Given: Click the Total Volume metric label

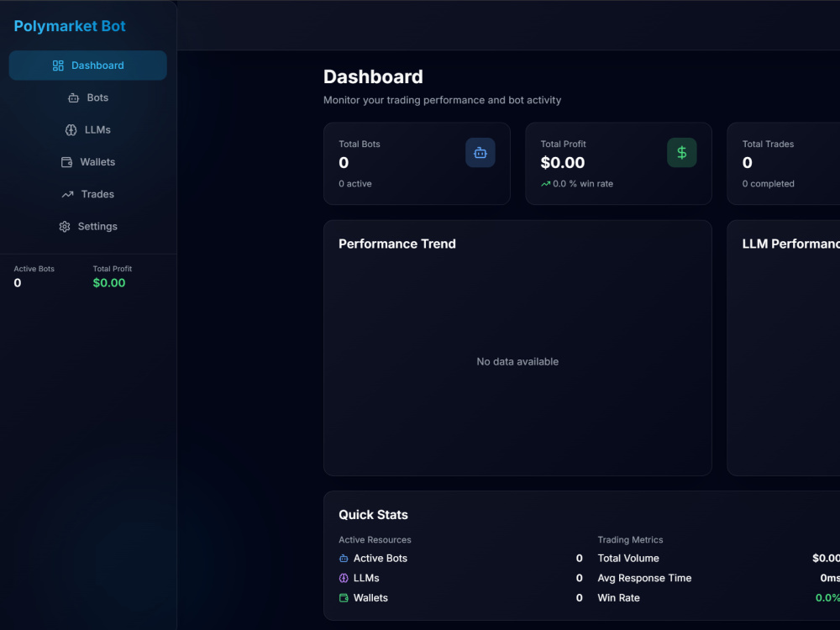Looking at the screenshot, I should pos(628,559).
